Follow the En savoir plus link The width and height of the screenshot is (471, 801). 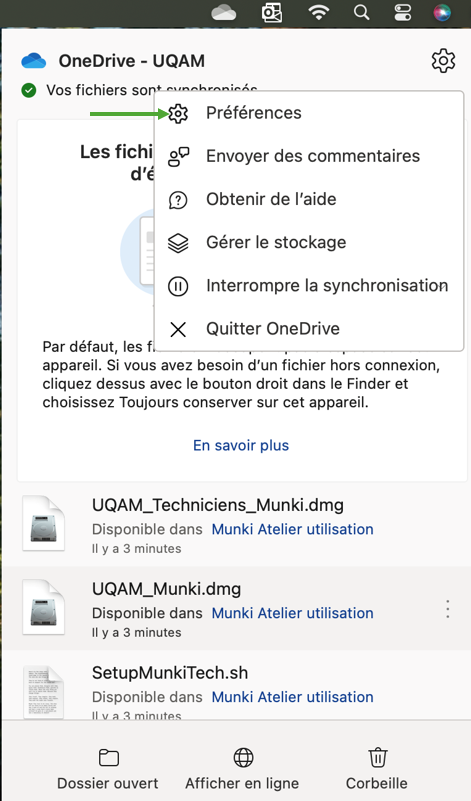point(241,445)
